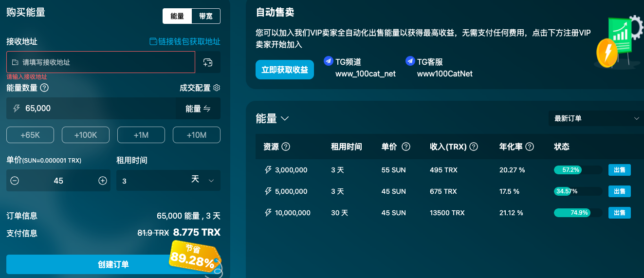The image size is (644, 278).
Task: Expand the 能量 orders heading chevron
Action: (285, 118)
